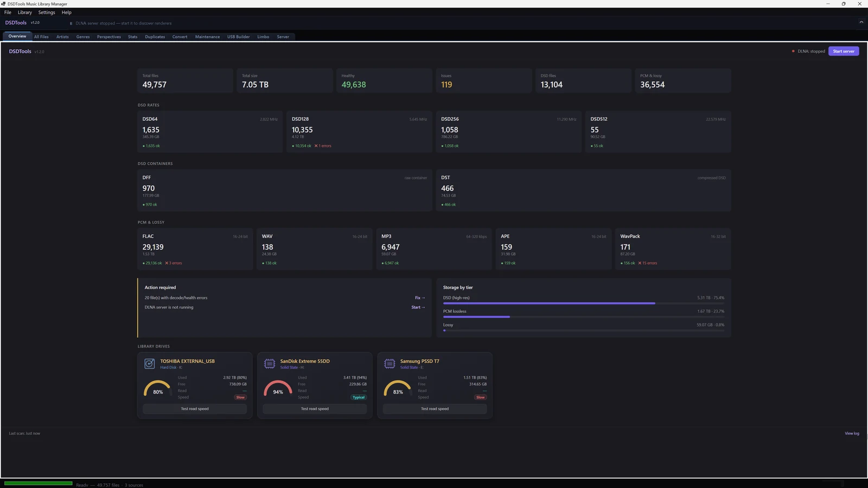Image resolution: width=868 pixels, height=488 pixels.
Task: Open the Server tab
Action: (x=283, y=37)
